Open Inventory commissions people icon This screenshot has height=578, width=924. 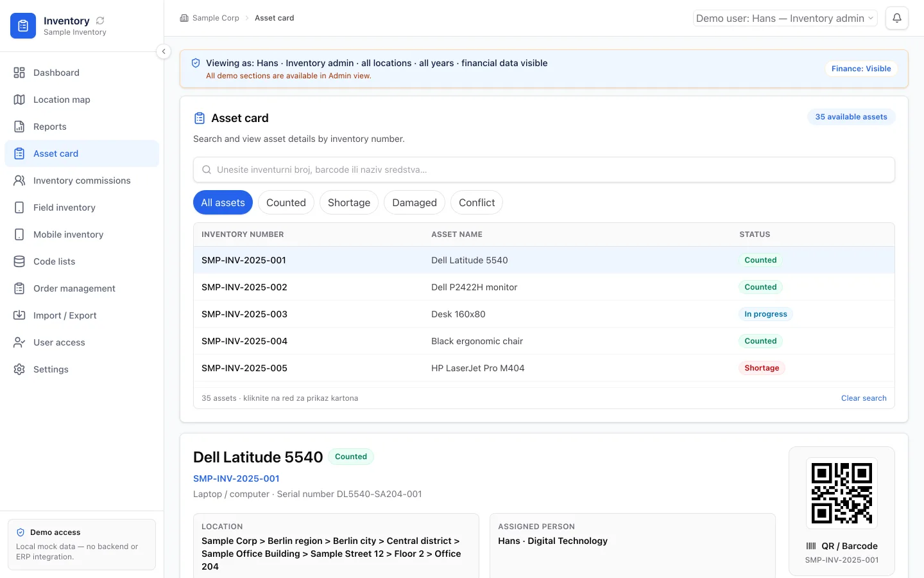[19, 180]
